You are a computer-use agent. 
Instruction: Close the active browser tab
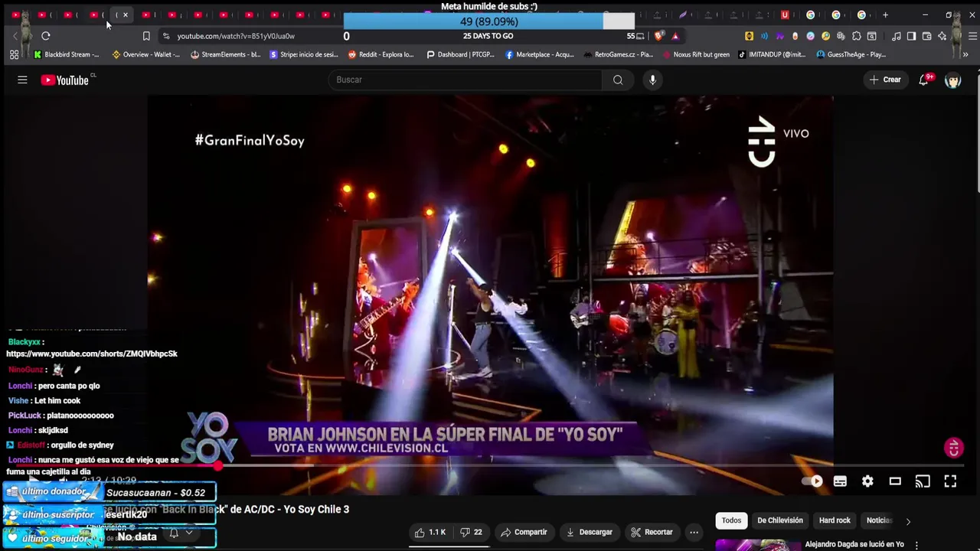pyautogui.click(x=126, y=15)
